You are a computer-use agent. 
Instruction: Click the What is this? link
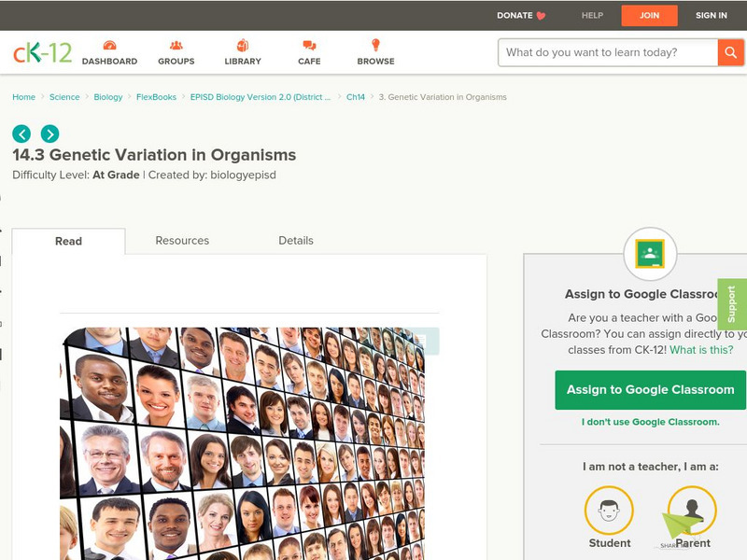(x=701, y=349)
